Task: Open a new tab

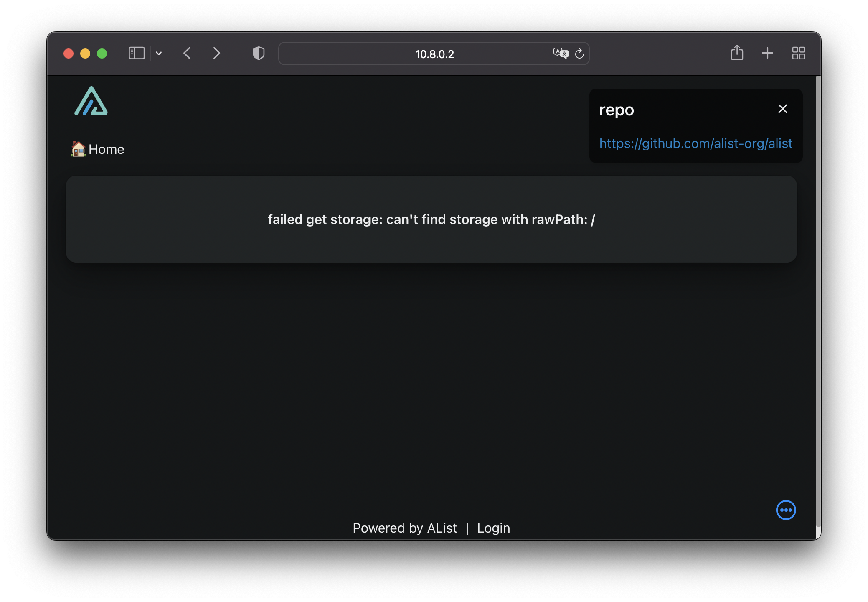Action: pos(767,53)
